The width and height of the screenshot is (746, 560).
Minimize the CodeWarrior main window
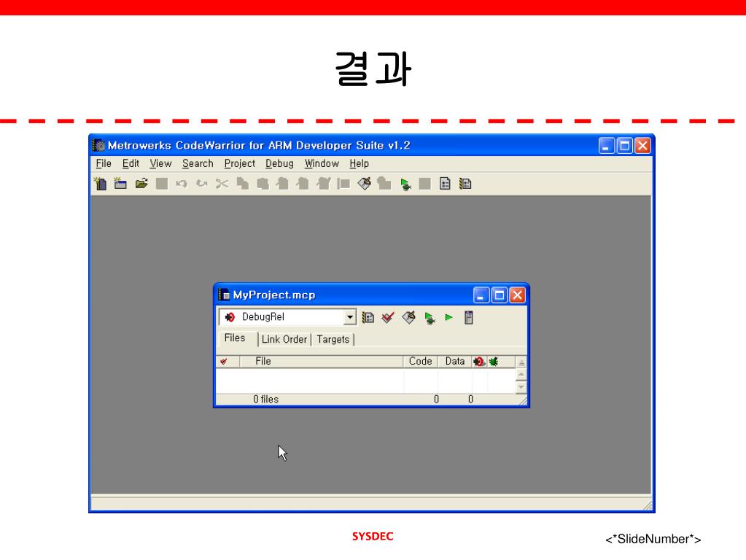[x=606, y=146]
